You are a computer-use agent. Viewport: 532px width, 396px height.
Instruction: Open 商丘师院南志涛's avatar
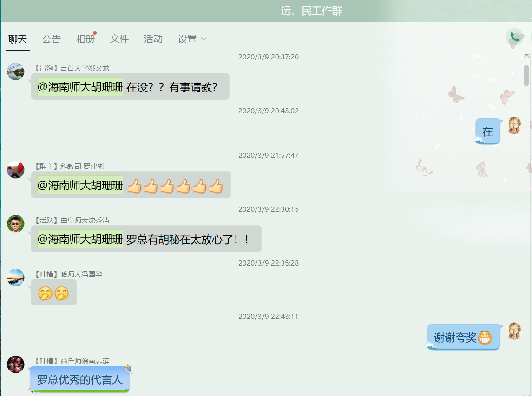tap(15, 364)
